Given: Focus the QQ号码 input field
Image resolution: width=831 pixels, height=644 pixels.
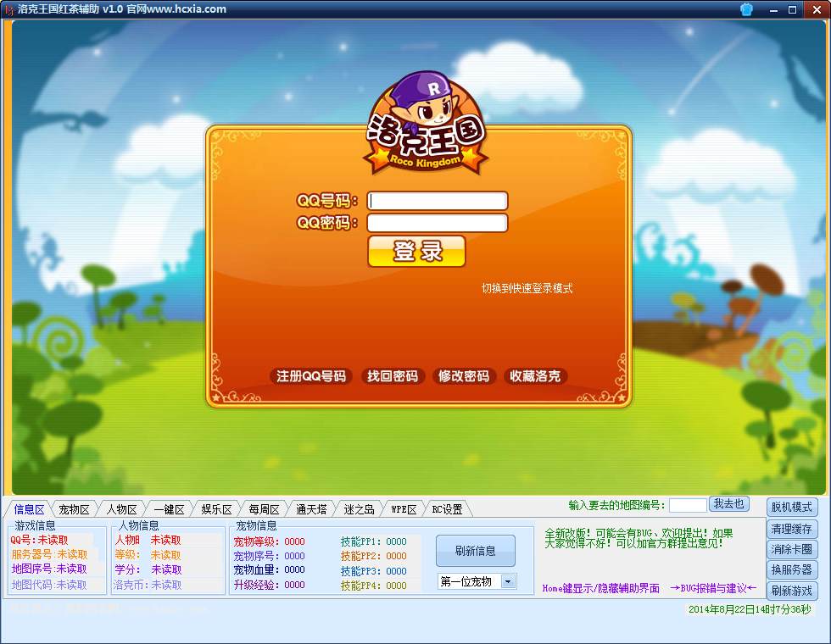Looking at the screenshot, I should tap(438, 201).
